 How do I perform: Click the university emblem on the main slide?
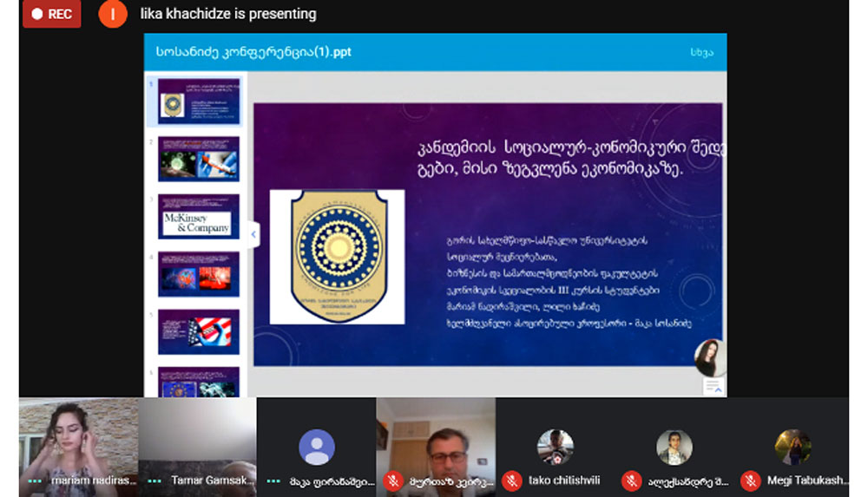click(x=337, y=256)
